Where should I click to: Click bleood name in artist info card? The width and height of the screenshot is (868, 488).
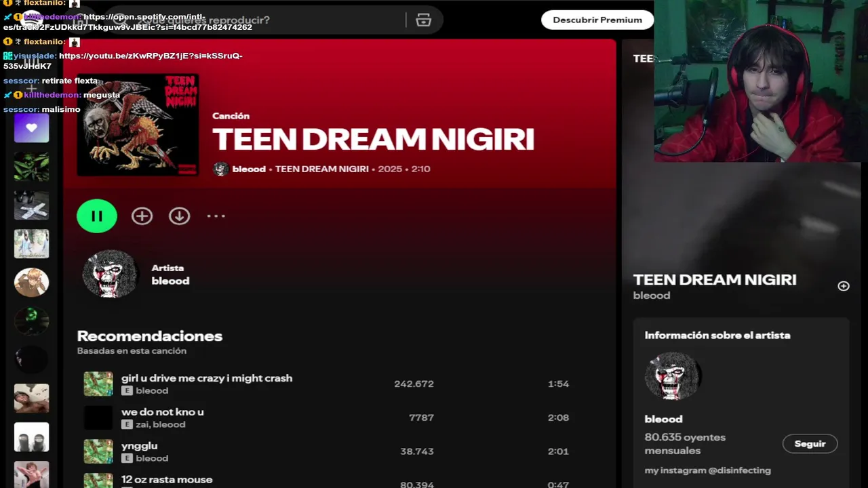click(663, 419)
